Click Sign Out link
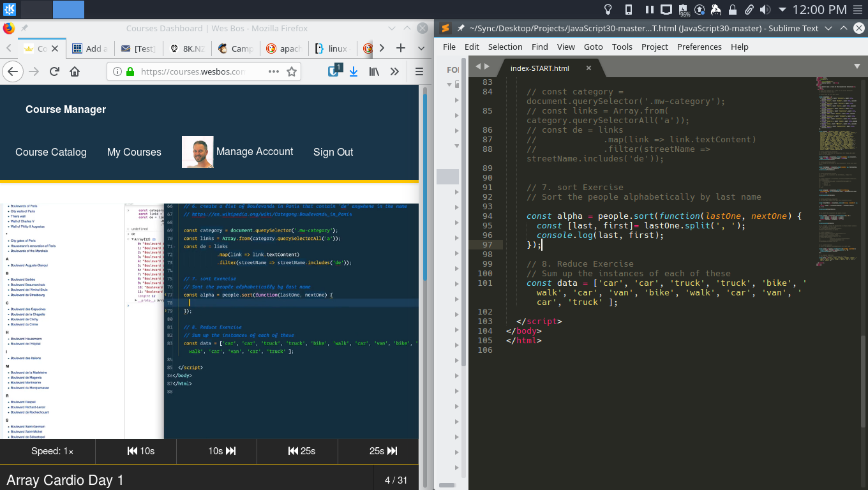 pyautogui.click(x=333, y=152)
